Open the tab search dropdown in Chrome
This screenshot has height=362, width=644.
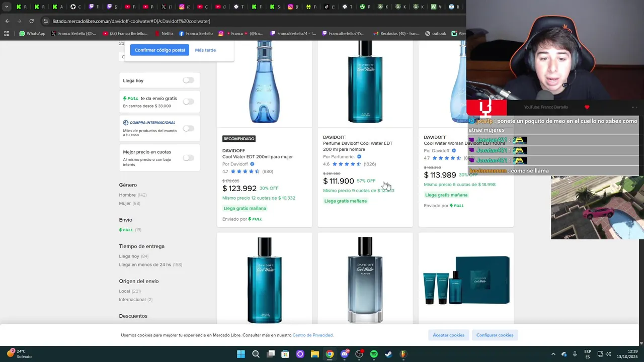pyautogui.click(x=7, y=7)
